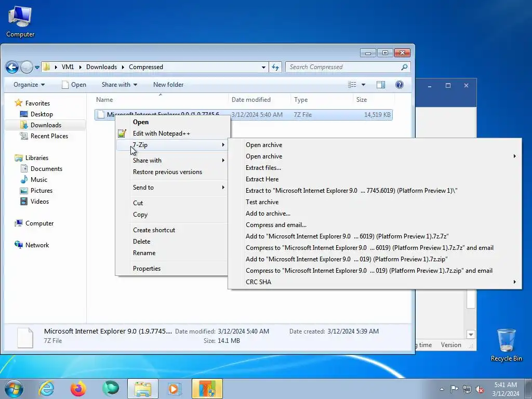
Task: Select Edit with Notepad++
Action: click(172, 134)
